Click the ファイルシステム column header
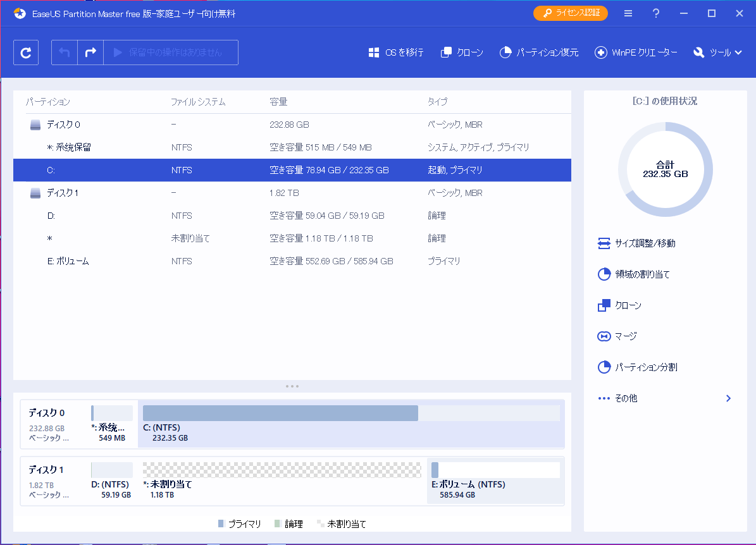 click(x=197, y=102)
